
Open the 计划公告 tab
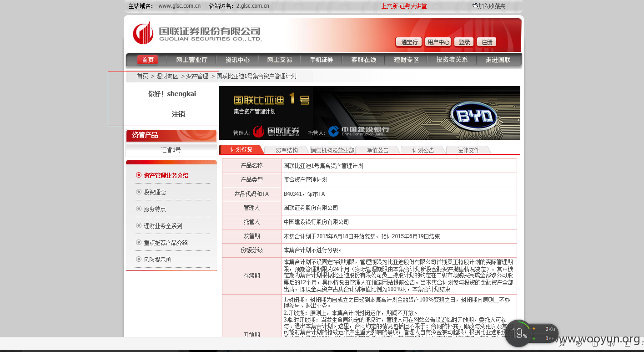tap(423, 150)
